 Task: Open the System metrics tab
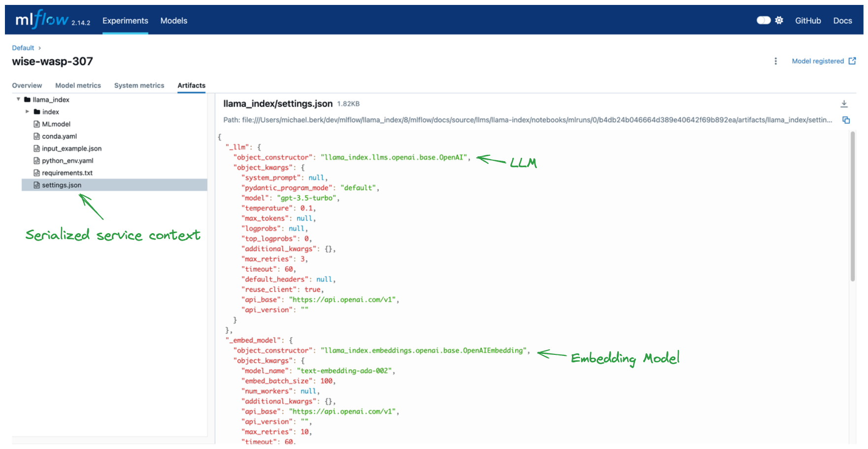(139, 85)
